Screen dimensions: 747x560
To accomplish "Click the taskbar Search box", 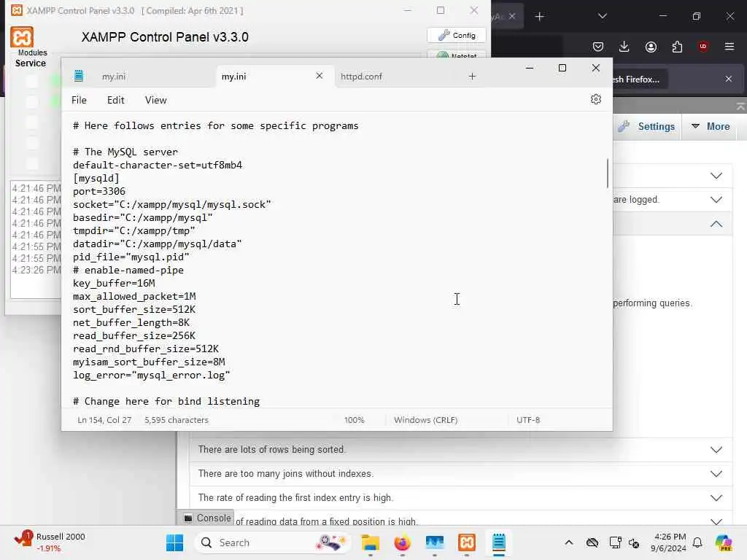I will coord(271,542).
